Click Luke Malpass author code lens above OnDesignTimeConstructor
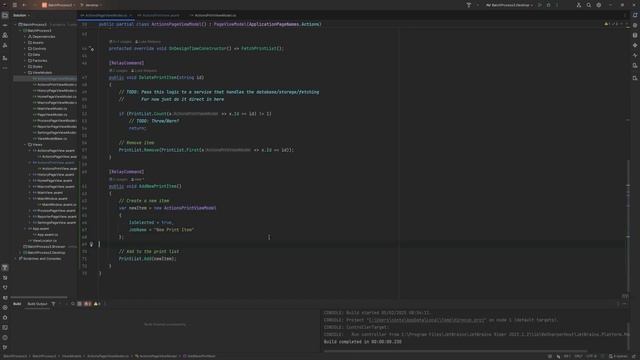 148,42
